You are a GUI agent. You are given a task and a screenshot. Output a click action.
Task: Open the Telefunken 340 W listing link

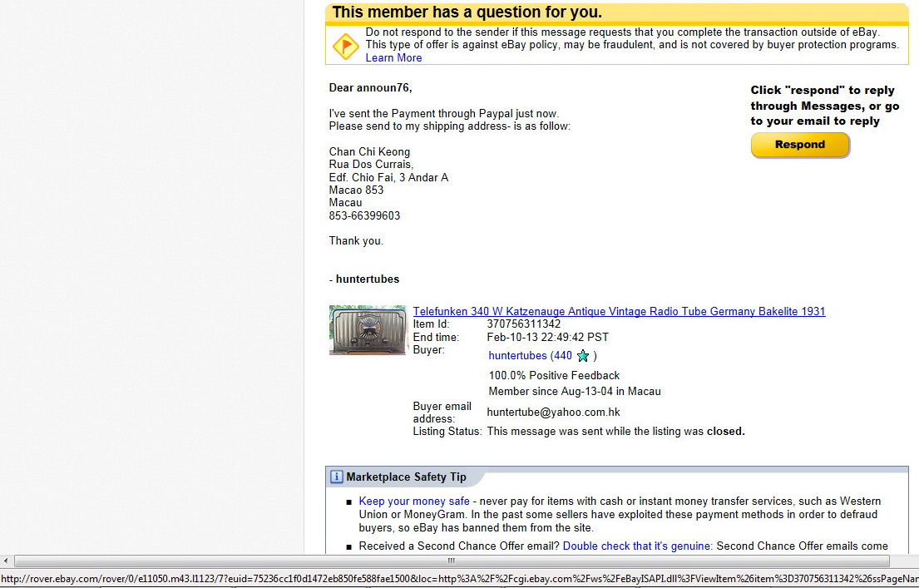[x=619, y=311]
